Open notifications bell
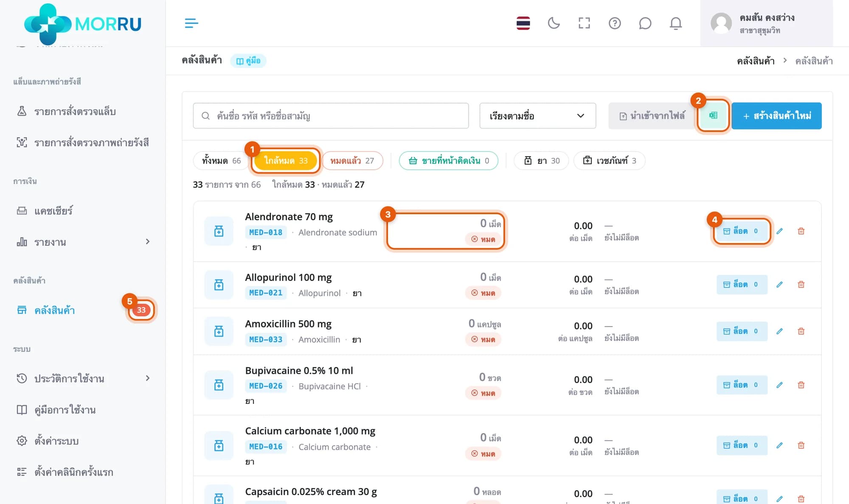 [676, 23]
